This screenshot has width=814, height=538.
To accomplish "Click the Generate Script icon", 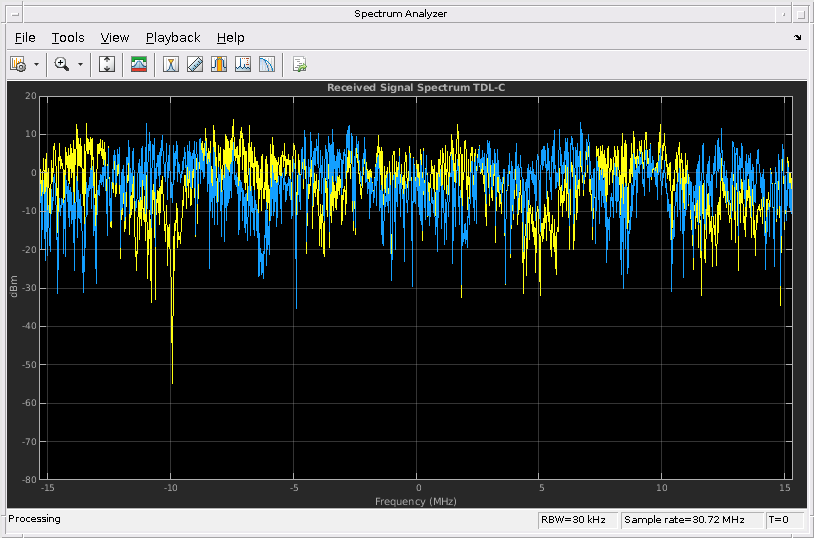I will pos(299,64).
